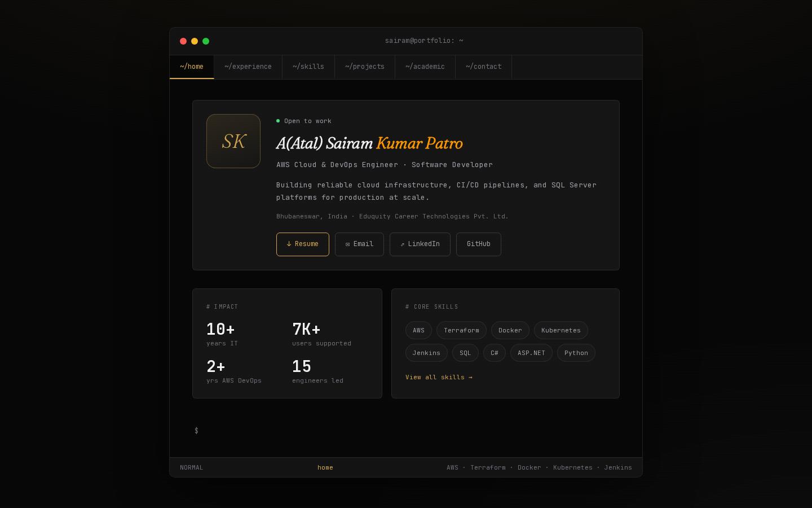Viewport: 812px width, 508px height.
Task: Click the SK avatar logo
Action: [233, 141]
